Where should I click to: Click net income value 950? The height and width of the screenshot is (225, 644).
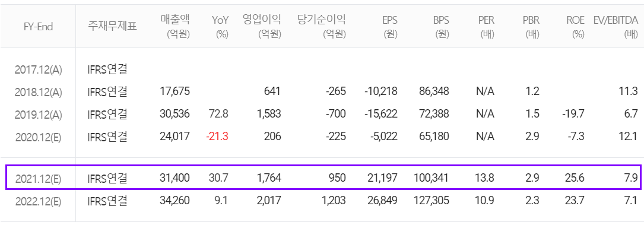(337, 178)
